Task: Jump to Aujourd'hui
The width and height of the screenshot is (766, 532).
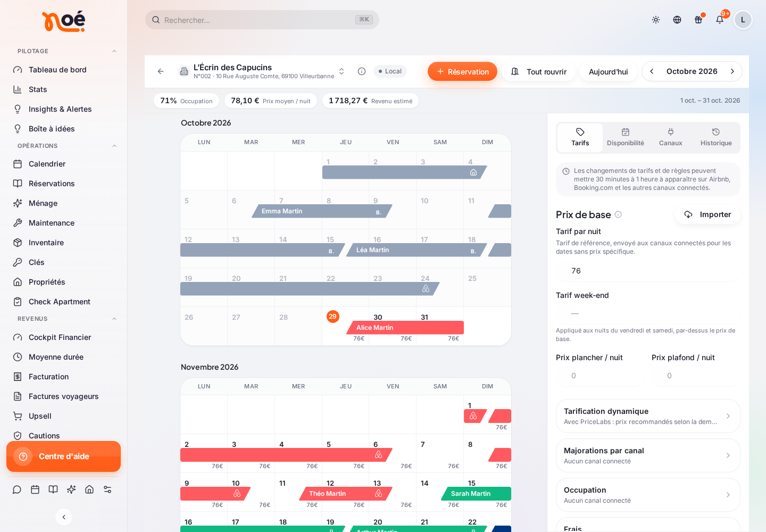Action: [x=609, y=71]
